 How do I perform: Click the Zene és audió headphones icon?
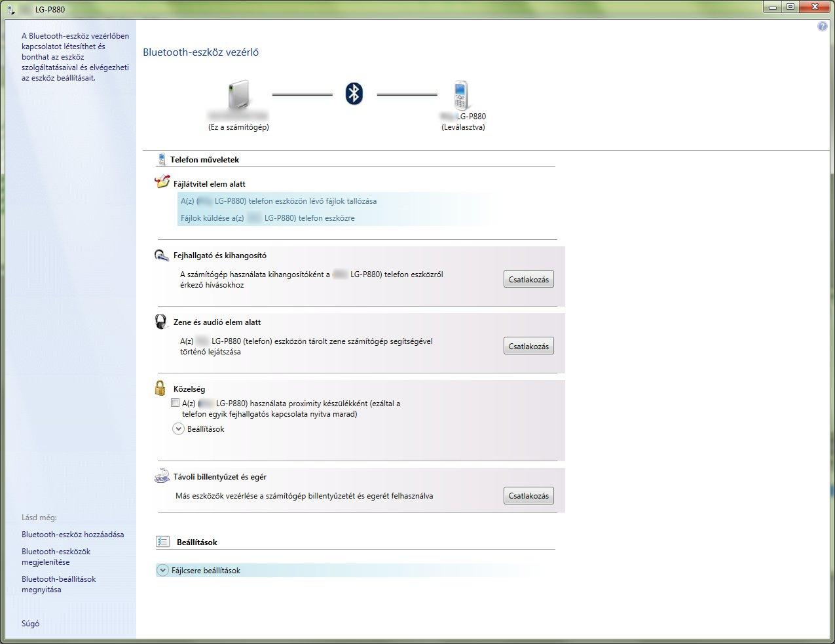161,322
